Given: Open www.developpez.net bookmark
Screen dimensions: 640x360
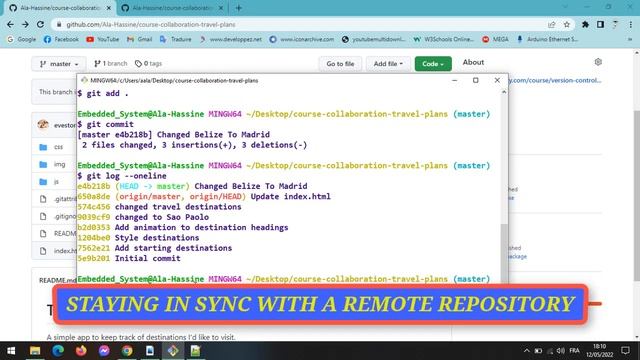Looking at the screenshot, I should pos(231,39).
